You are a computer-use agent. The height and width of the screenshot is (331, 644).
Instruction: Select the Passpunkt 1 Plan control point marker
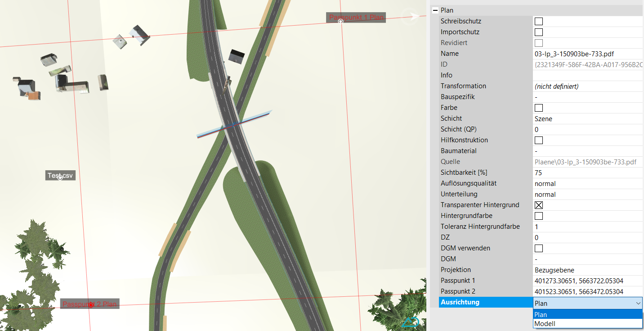click(341, 21)
